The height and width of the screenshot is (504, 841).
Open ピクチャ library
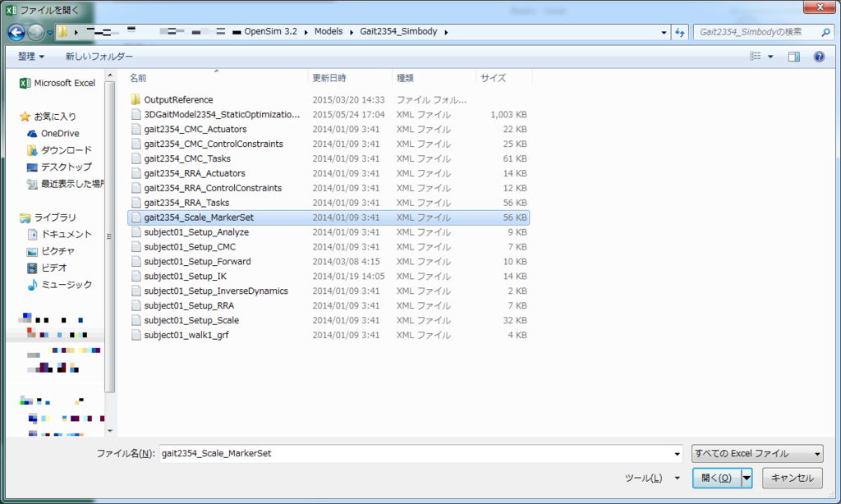50,251
